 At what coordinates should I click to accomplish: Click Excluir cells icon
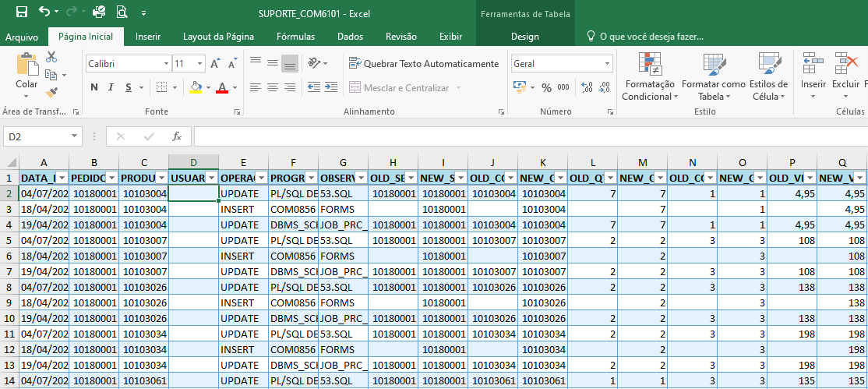[845, 64]
